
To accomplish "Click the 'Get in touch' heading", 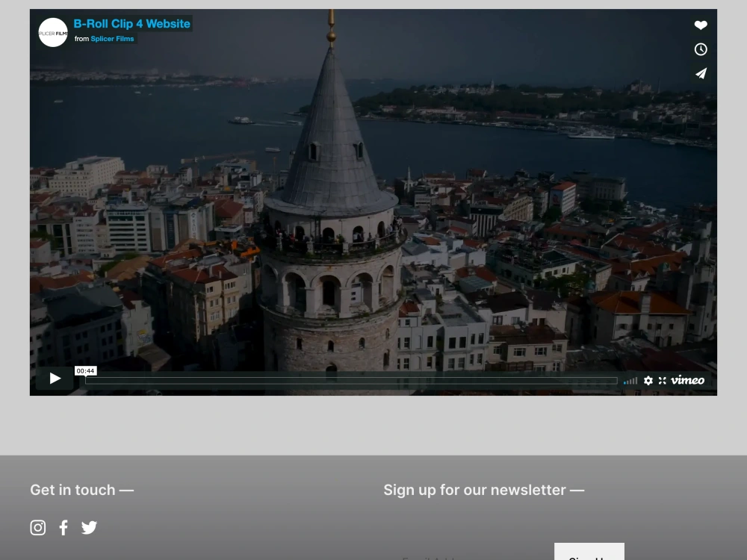I will (x=82, y=490).
